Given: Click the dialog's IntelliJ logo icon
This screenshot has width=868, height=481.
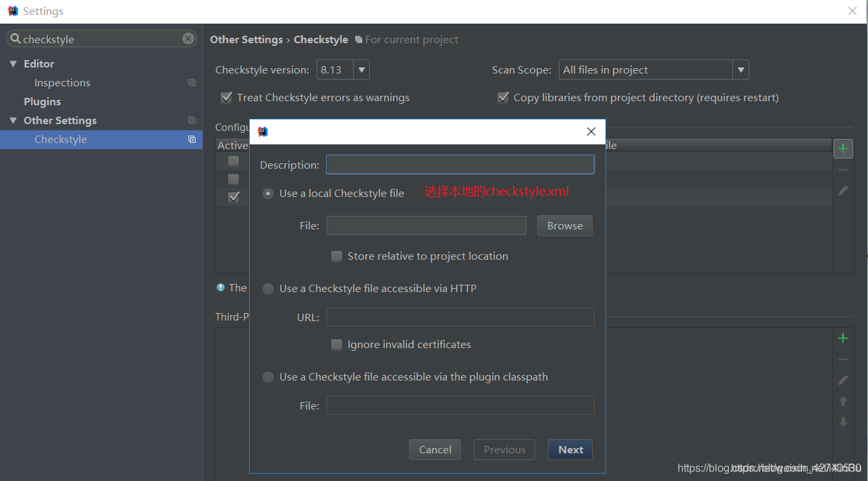Looking at the screenshot, I should (263, 132).
